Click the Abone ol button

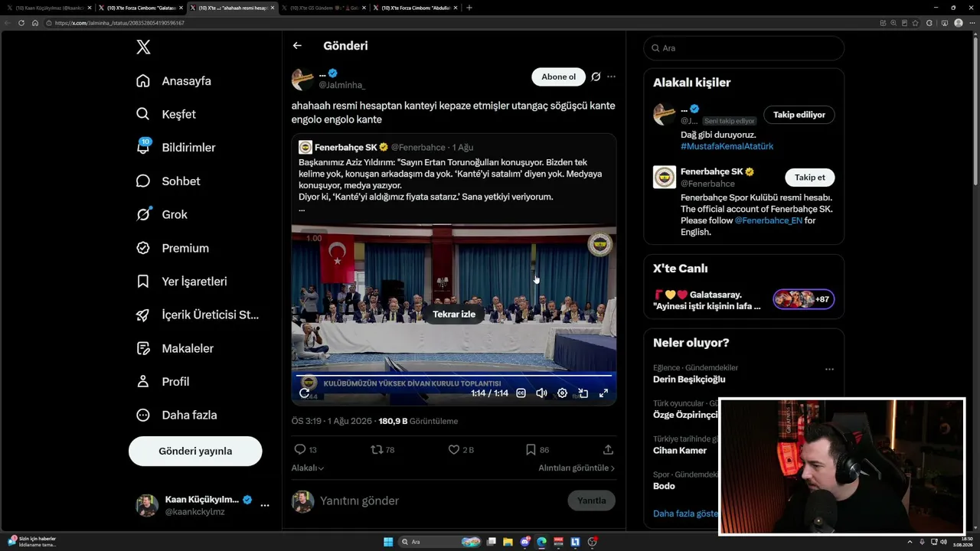tap(558, 77)
